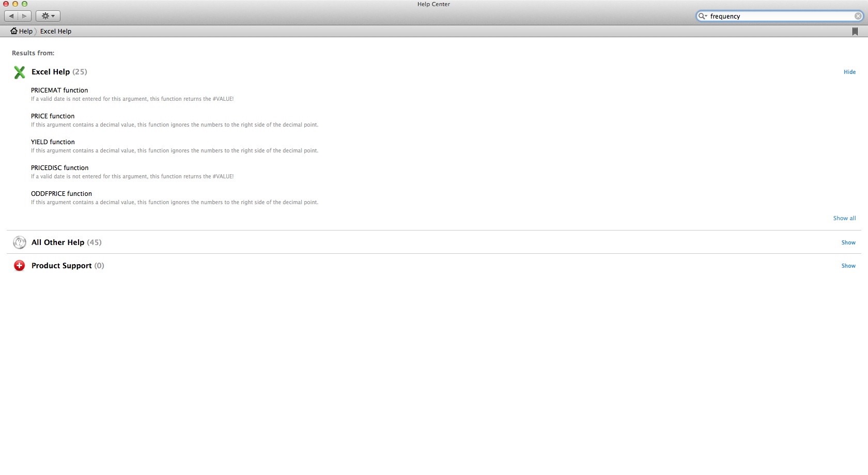Click the PRICEMAT description about #VALUE! error
The height and width of the screenshot is (475, 868).
[x=132, y=99]
